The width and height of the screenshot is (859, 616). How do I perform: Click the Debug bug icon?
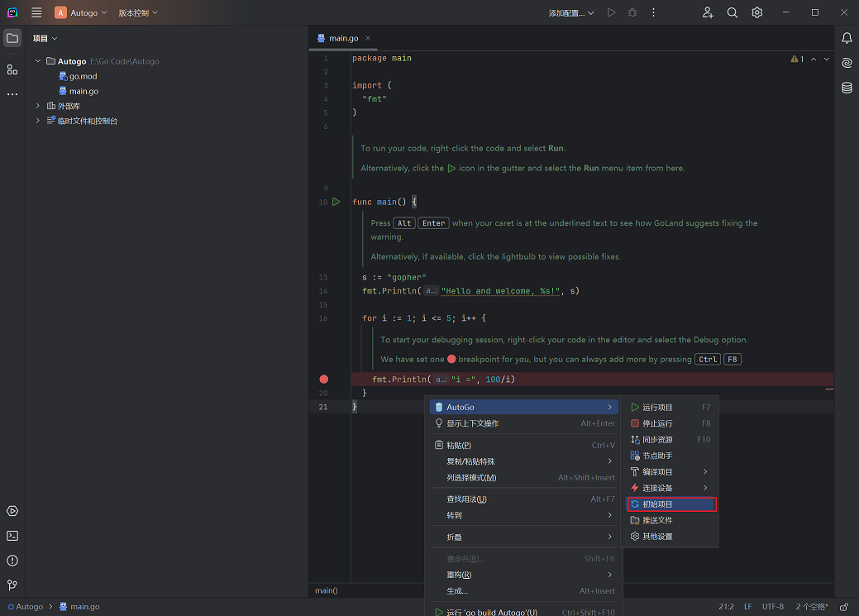click(632, 12)
